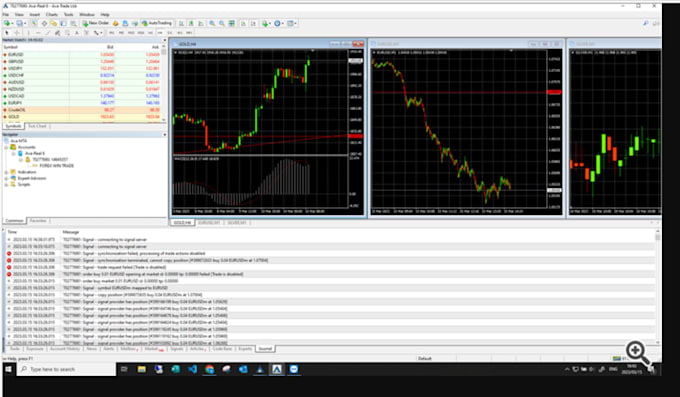This screenshot has width=680, height=397.
Task: Click the Windows taskbar search box
Action: (66, 369)
